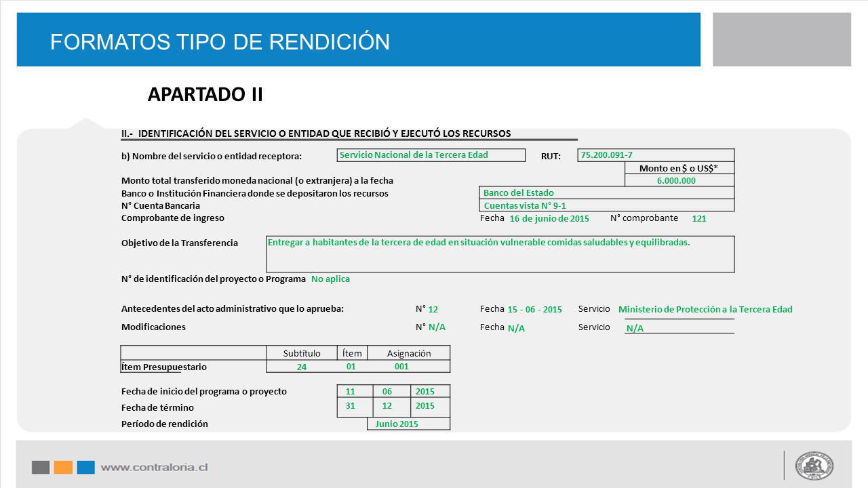Click the Subtítulo column header
The width and height of the screenshot is (868, 488).
coord(302,353)
